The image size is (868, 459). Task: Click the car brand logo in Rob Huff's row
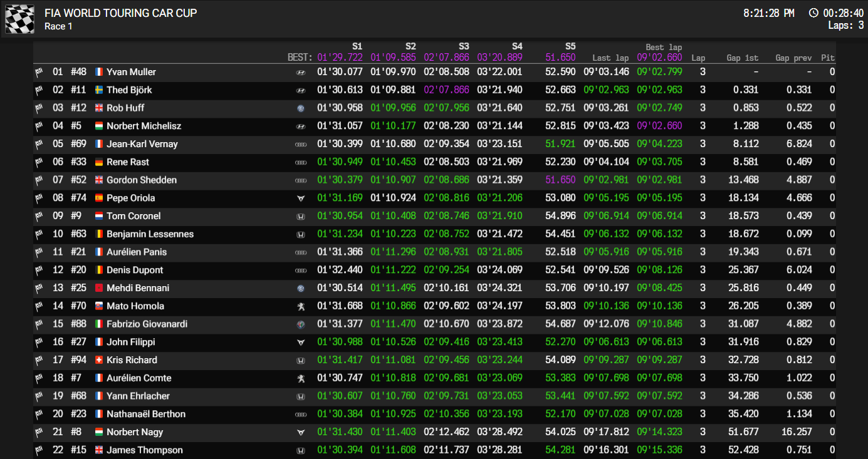300,108
